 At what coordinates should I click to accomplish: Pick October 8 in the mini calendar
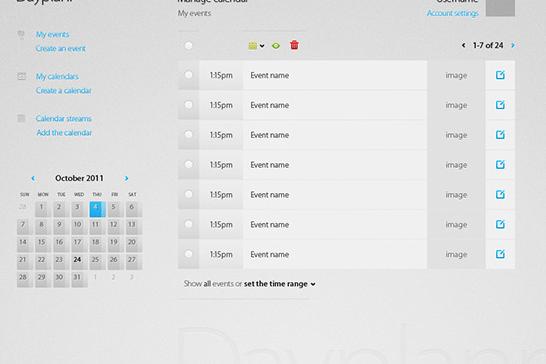pos(43,226)
